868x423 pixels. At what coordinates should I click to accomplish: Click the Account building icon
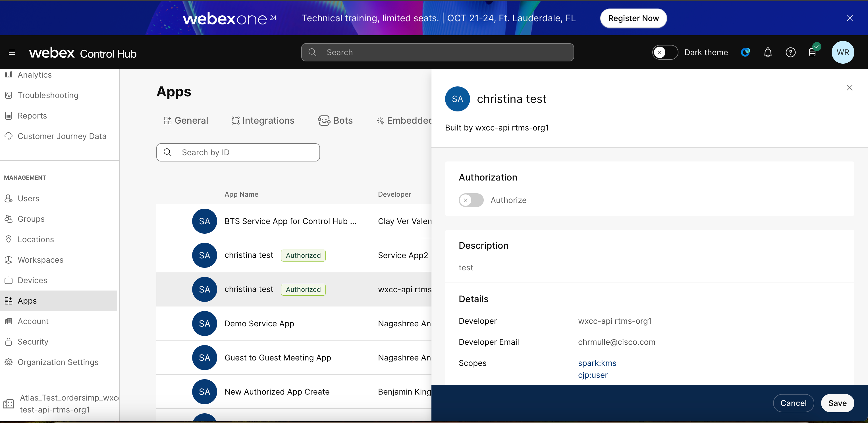click(9, 321)
